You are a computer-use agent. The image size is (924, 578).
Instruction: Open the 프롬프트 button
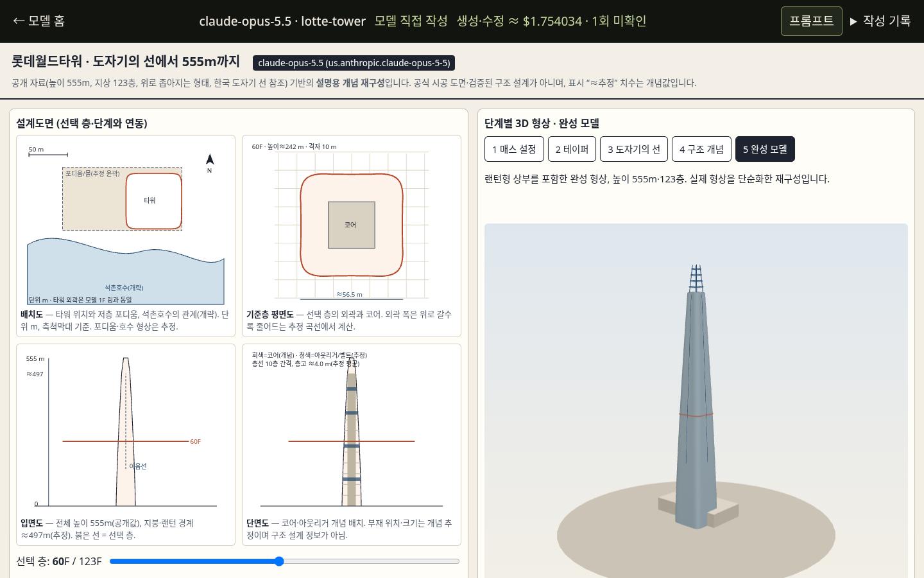[811, 21]
